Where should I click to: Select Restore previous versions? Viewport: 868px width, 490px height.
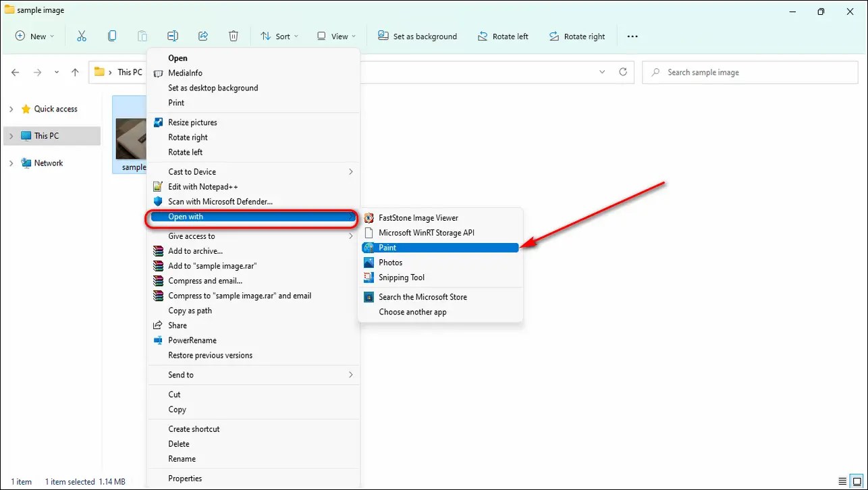point(252,355)
